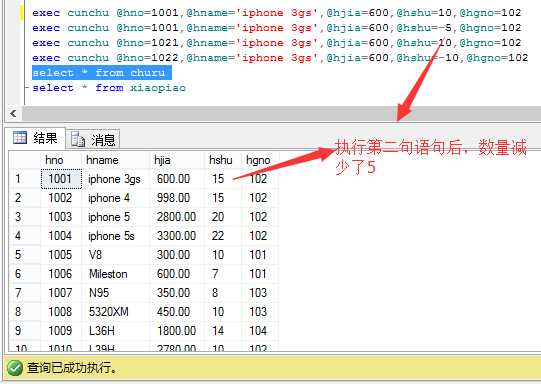The width and height of the screenshot is (541, 384).
Task: Click hno cell 1002
Action: [60, 198]
